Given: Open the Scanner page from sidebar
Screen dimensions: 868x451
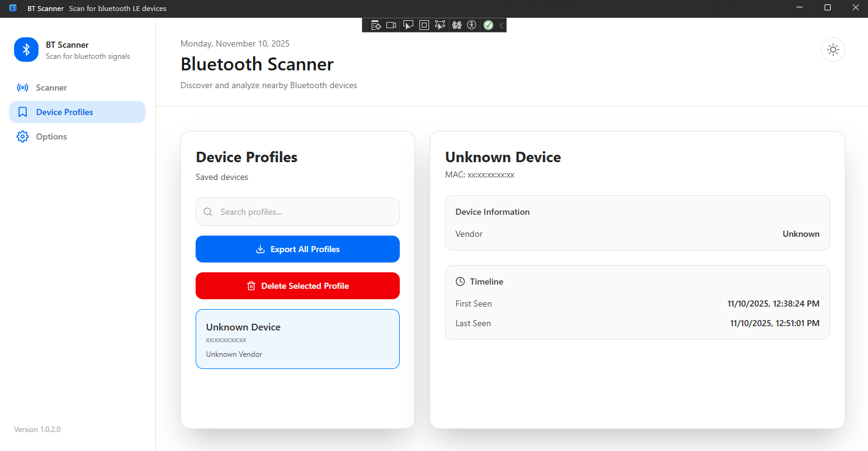Looking at the screenshot, I should tap(51, 88).
